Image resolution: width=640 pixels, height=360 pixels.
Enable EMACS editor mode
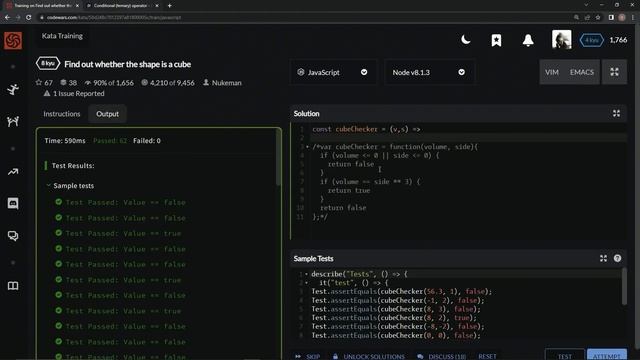pyautogui.click(x=582, y=72)
